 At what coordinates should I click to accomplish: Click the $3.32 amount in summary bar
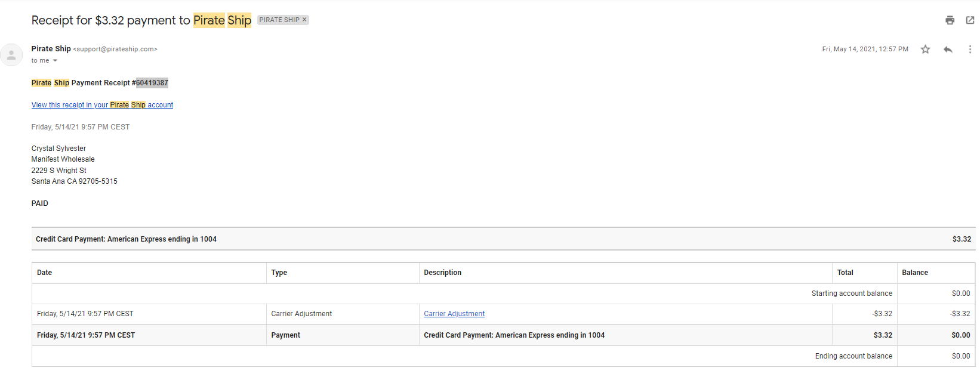click(961, 239)
